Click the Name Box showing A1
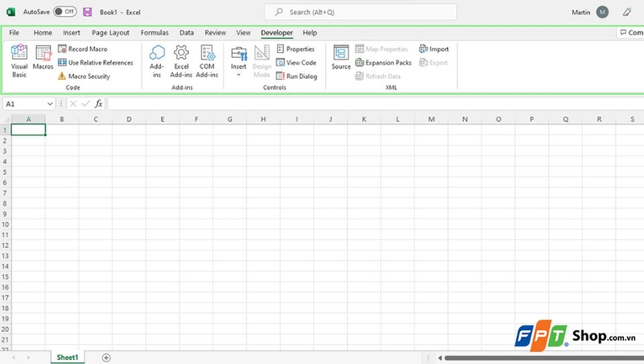The height and width of the screenshot is (364, 644). [x=24, y=104]
